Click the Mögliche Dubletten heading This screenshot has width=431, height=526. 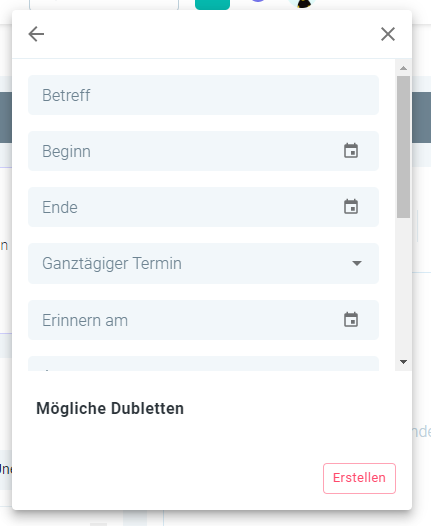tap(110, 409)
